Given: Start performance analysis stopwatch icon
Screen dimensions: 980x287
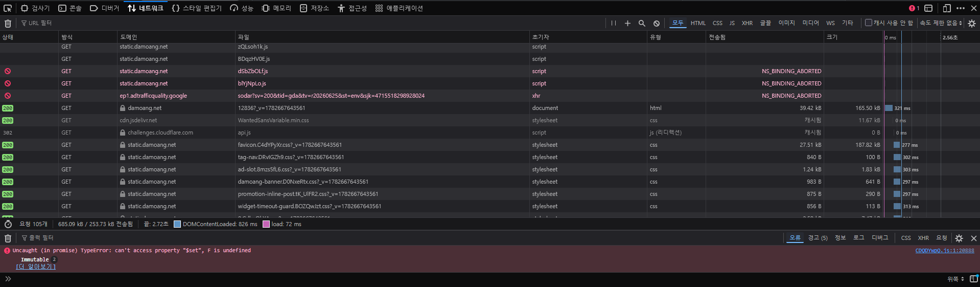Looking at the screenshot, I should point(8,224).
